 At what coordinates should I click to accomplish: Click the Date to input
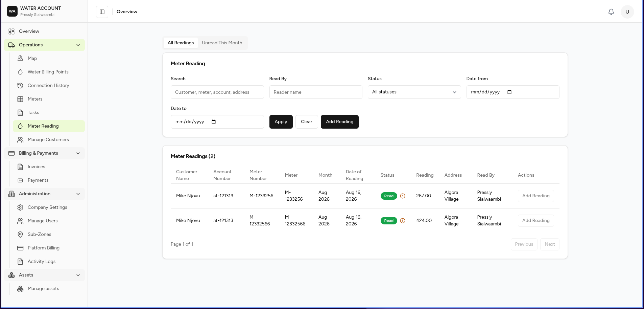(217, 122)
